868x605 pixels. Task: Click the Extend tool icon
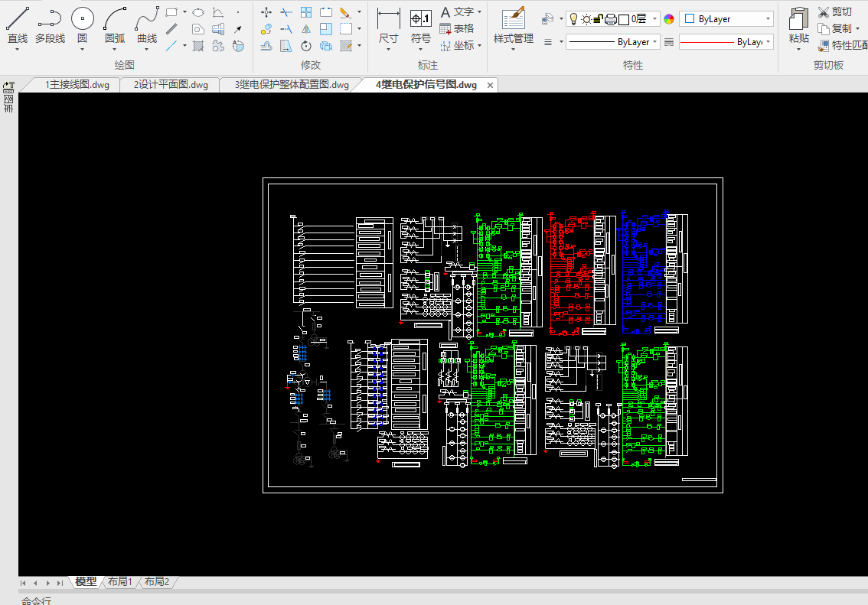tap(286, 29)
